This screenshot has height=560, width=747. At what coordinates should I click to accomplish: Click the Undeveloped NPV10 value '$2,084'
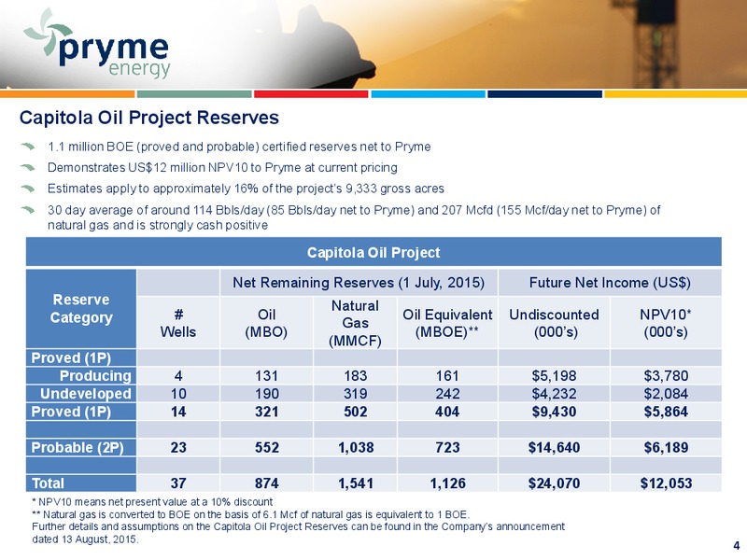click(x=666, y=394)
